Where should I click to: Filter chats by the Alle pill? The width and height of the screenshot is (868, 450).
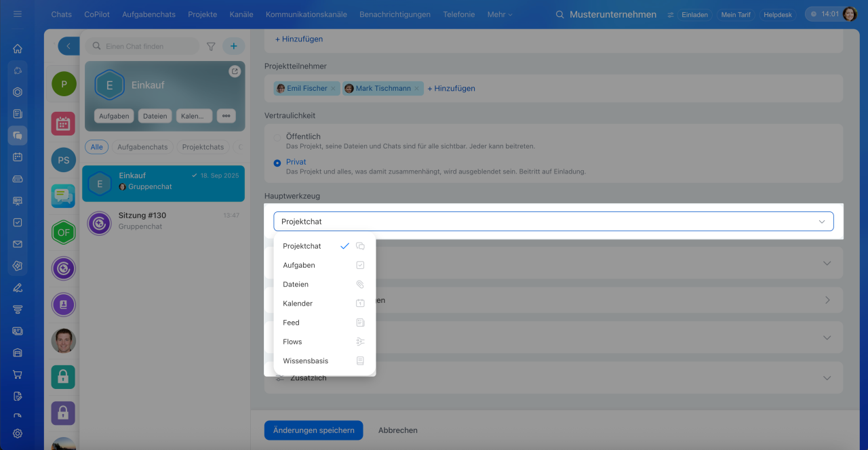click(x=96, y=146)
